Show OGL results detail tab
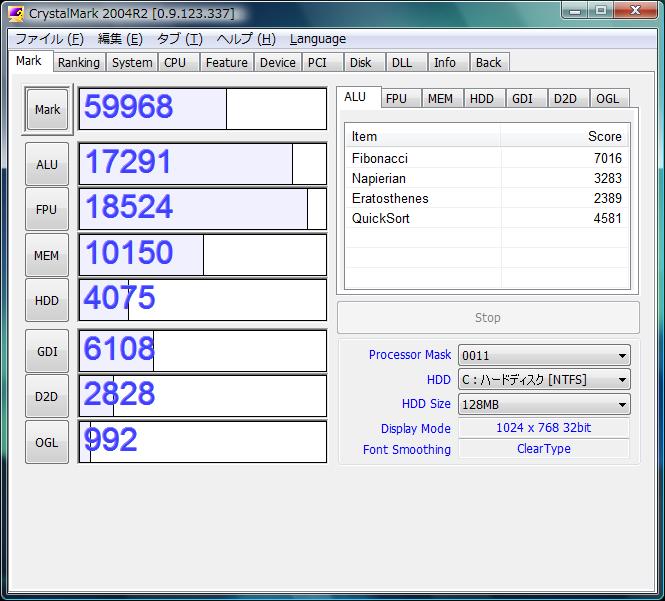The image size is (665, 601). click(x=608, y=98)
